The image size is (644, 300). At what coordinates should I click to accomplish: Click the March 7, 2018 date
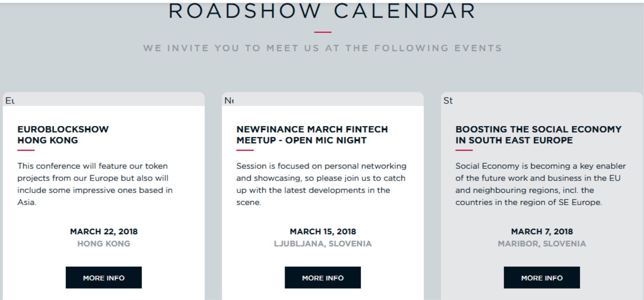click(x=542, y=232)
